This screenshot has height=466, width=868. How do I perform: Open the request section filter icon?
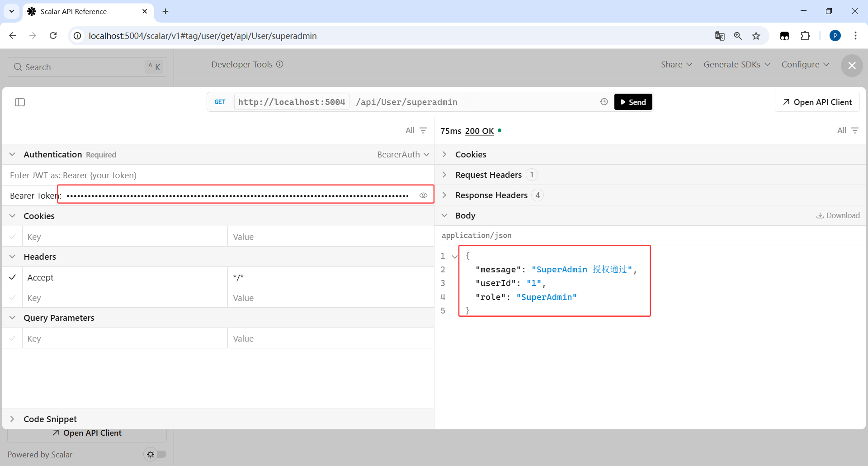tap(423, 130)
